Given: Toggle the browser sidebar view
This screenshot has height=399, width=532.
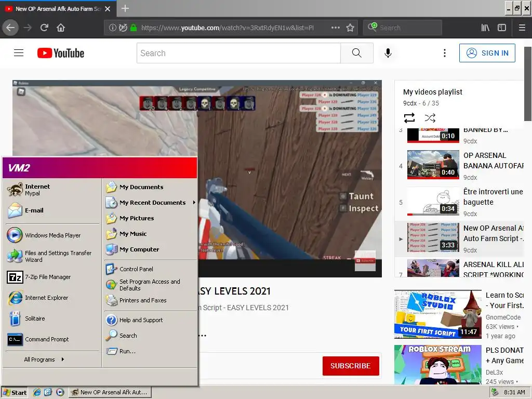Looking at the screenshot, I should pos(502,28).
